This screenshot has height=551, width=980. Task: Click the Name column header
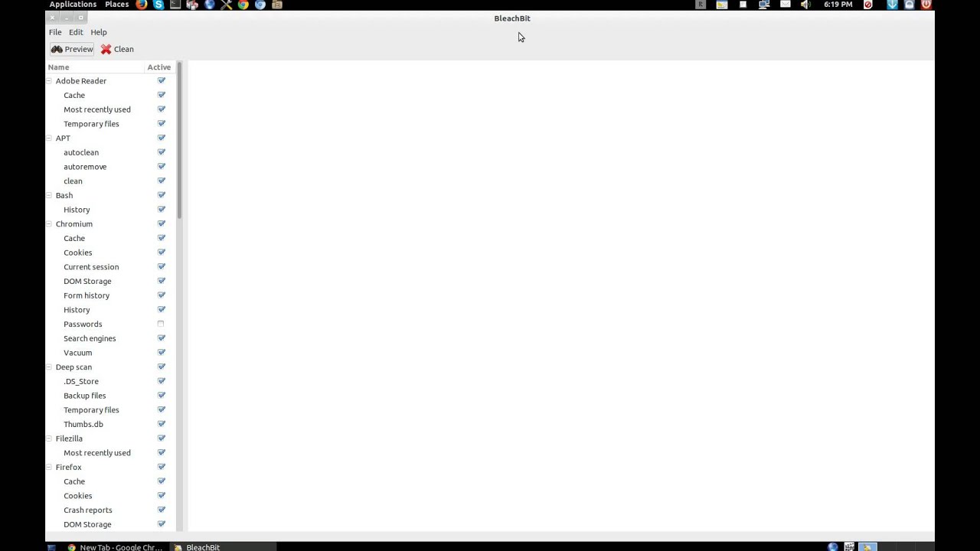pos(96,67)
